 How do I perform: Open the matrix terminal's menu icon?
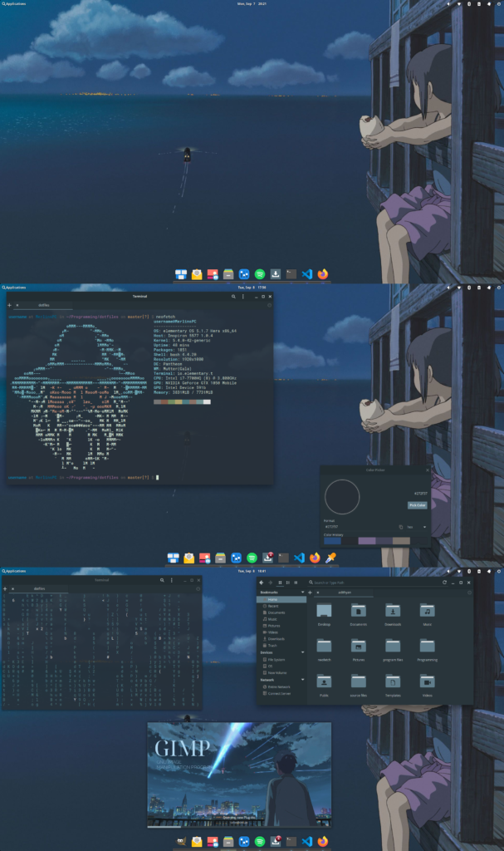171,580
